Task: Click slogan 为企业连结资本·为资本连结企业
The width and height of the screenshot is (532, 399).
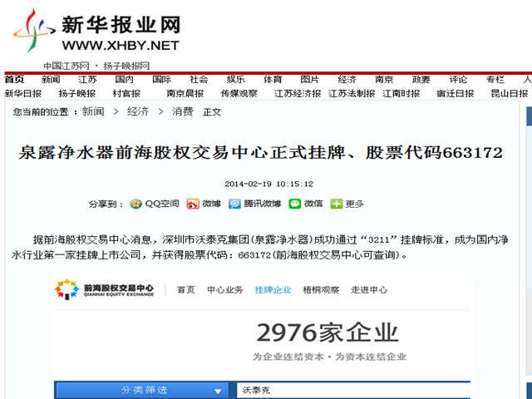Action: (329, 357)
